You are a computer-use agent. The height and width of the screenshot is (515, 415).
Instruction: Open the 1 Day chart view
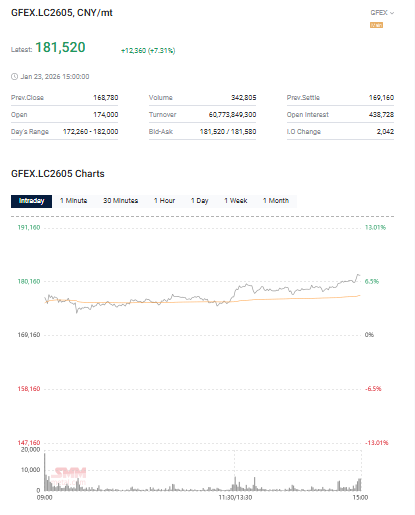200,201
